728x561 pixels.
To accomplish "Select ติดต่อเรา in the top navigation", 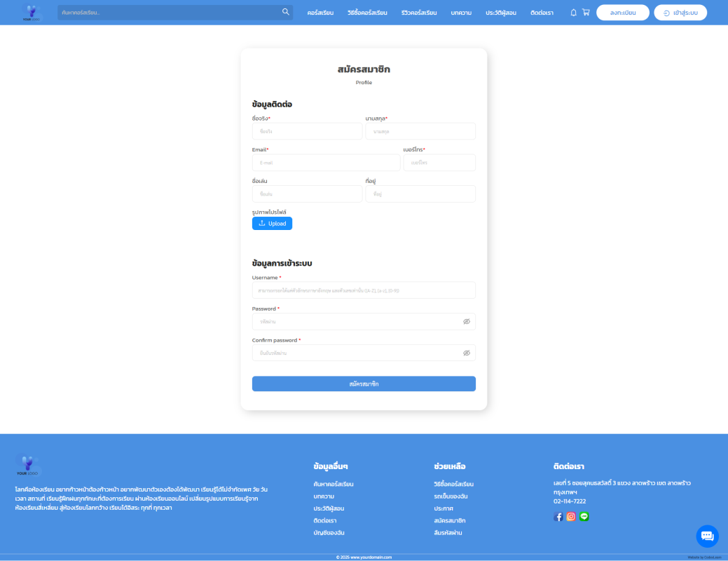I will (542, 13).
